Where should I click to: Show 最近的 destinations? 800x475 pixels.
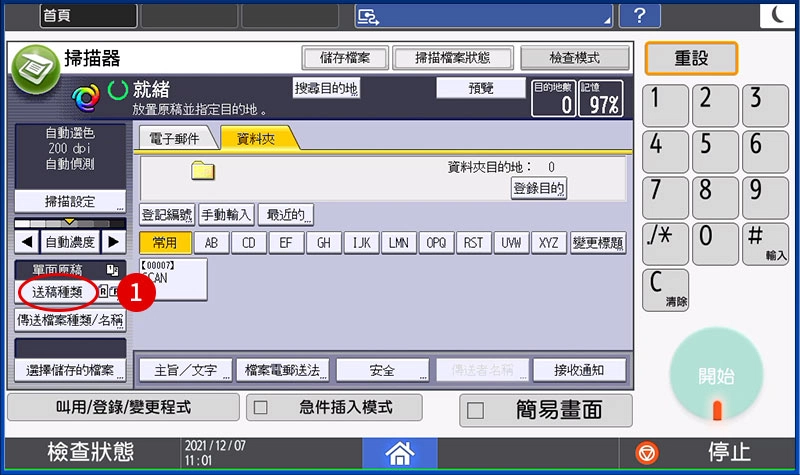tap(286, 215)
